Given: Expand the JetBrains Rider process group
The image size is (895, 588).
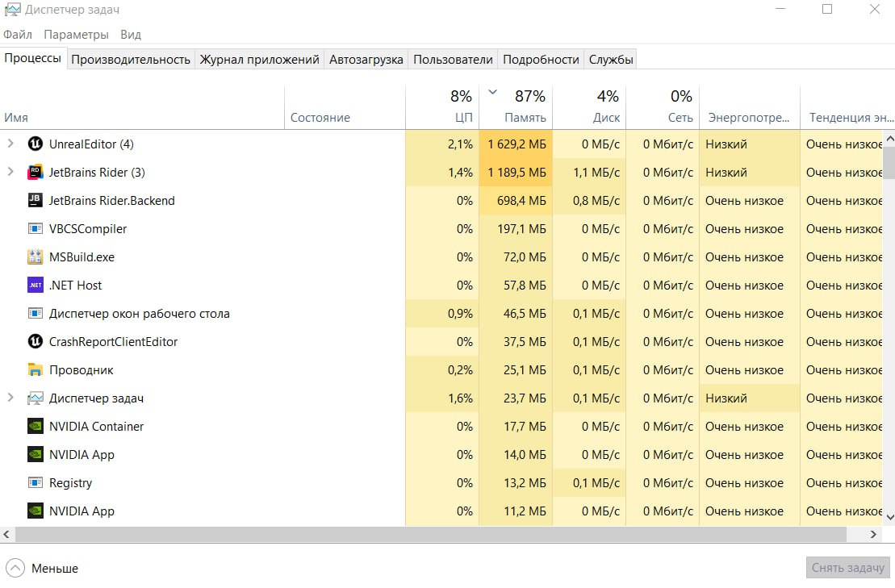Looking at the screenshot, I should [x=10, y=173].
